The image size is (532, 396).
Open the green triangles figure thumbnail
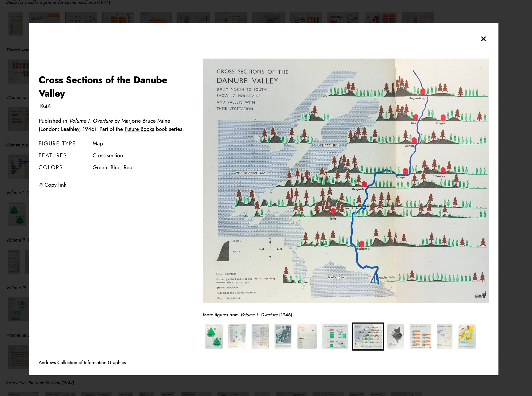tap(214, 336)
